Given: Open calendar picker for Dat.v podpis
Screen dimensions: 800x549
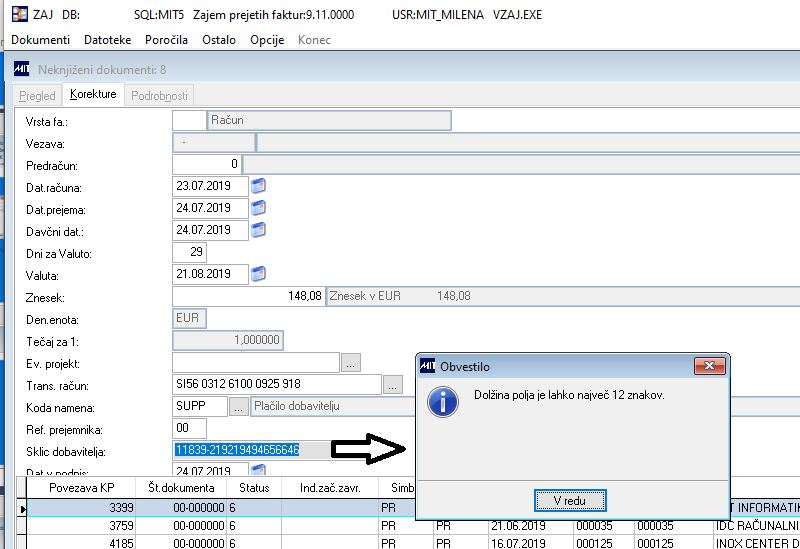Looking at the screenshot, I should click(258, 470).
